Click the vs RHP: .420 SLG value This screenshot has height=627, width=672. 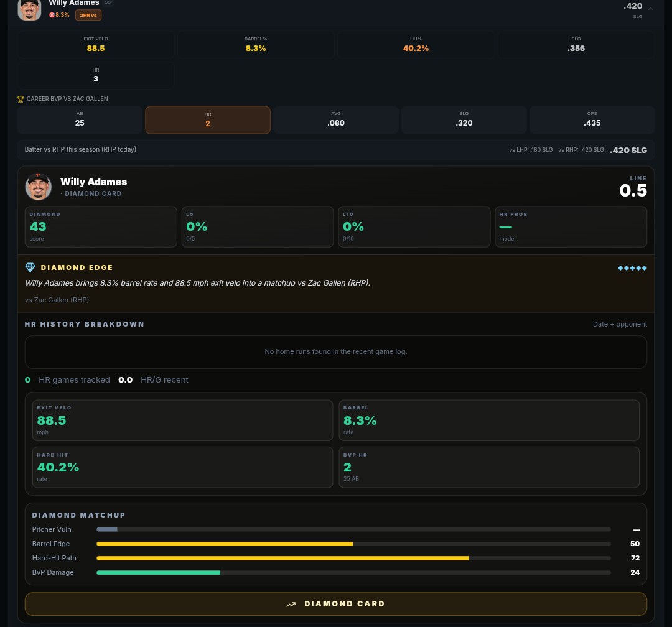[x=581, y=150]
